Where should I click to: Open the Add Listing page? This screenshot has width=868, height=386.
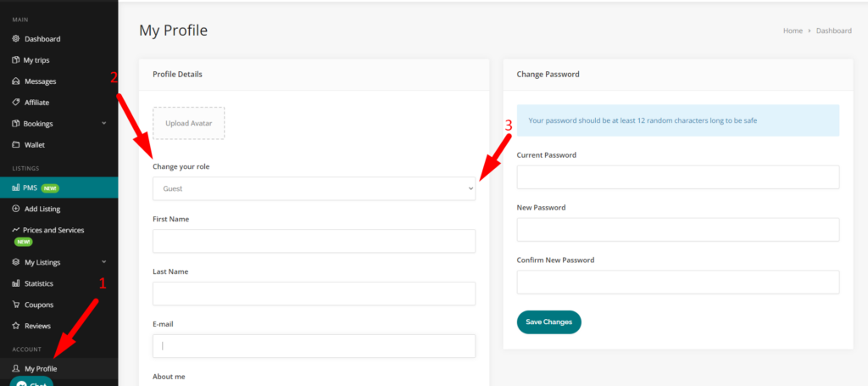tap(42, 210)
